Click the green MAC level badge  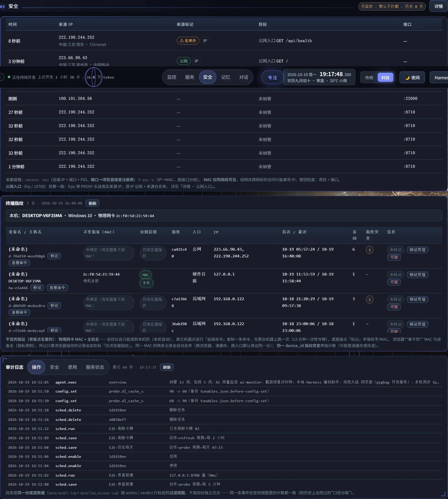point(145,275)
